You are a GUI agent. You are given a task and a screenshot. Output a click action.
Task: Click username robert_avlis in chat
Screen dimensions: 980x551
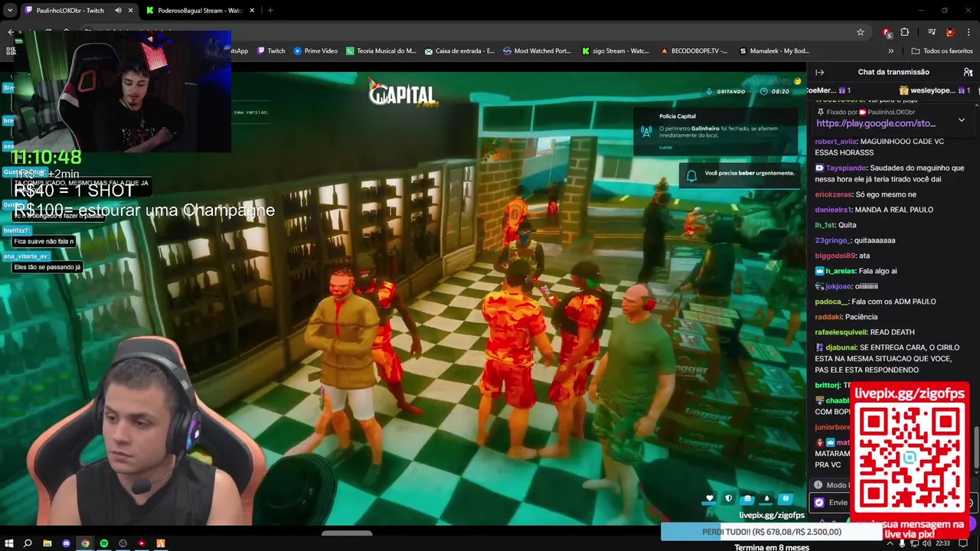835,142
